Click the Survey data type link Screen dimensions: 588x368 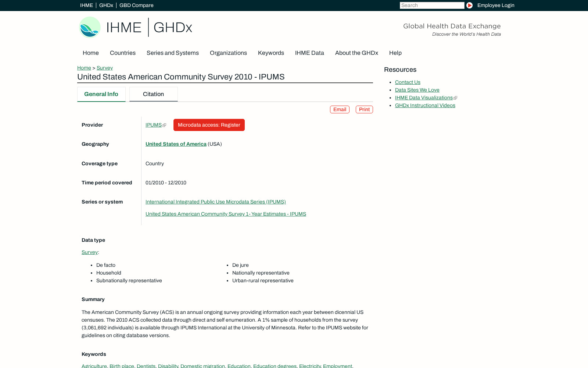[x=90, y=252]
